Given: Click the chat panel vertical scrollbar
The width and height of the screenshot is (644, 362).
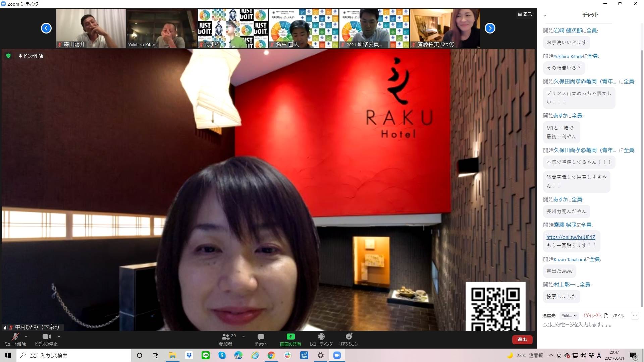Looking at the screenshot, I should pos(642,178).
